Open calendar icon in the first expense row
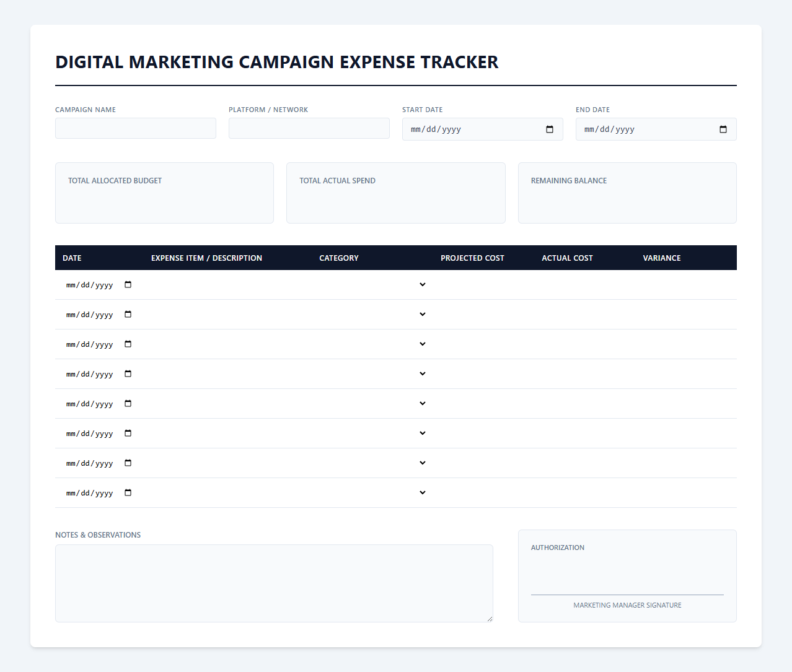Screen dimensions: 792x672 (x=128, y=285)
